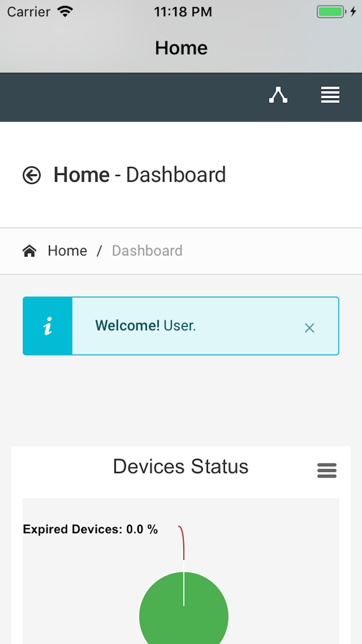Click the Welcome! User. message text
Viewport: 362px width, 644px height.
(146, 326)
